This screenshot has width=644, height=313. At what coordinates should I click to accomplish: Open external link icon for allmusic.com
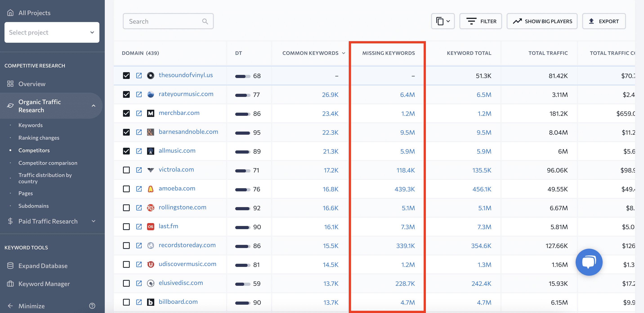point(139,151)
